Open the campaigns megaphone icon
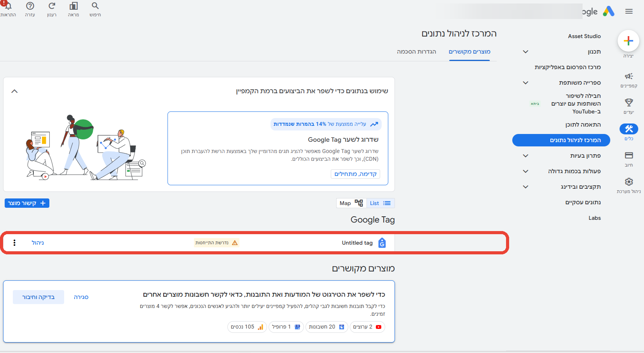This screenshot has height=353, width=644. [629, 76]
